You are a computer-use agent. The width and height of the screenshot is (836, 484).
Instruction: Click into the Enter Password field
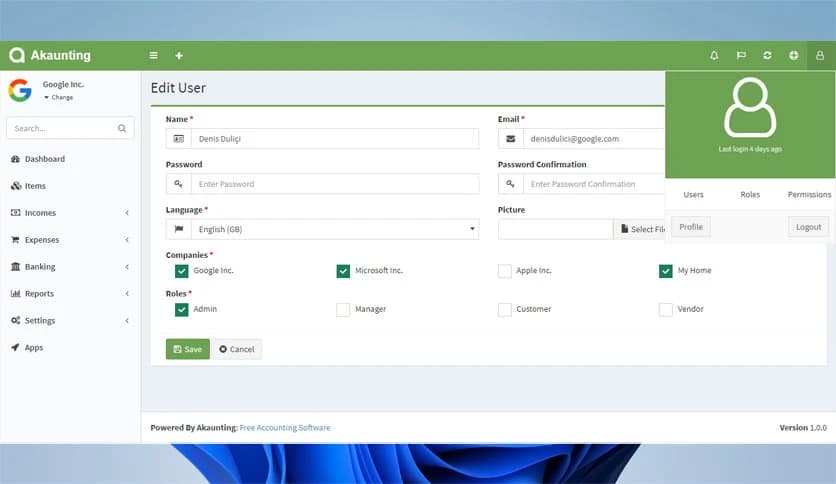point(335,184)
